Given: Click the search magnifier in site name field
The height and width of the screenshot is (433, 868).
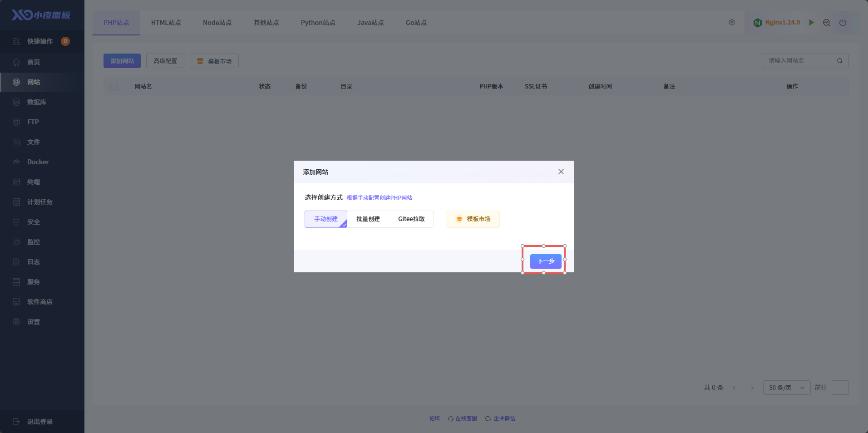Looking at the screenshot, I should click(839, 61).
